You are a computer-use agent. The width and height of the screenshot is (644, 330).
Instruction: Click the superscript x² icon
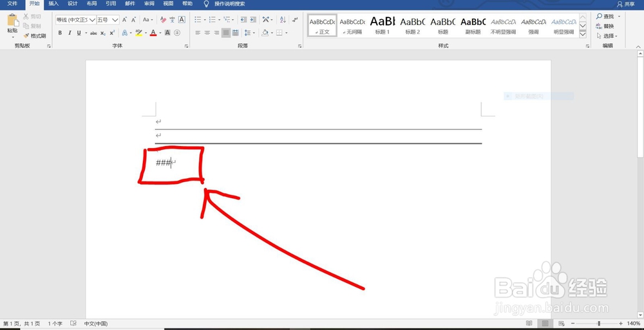coord(112,33)
